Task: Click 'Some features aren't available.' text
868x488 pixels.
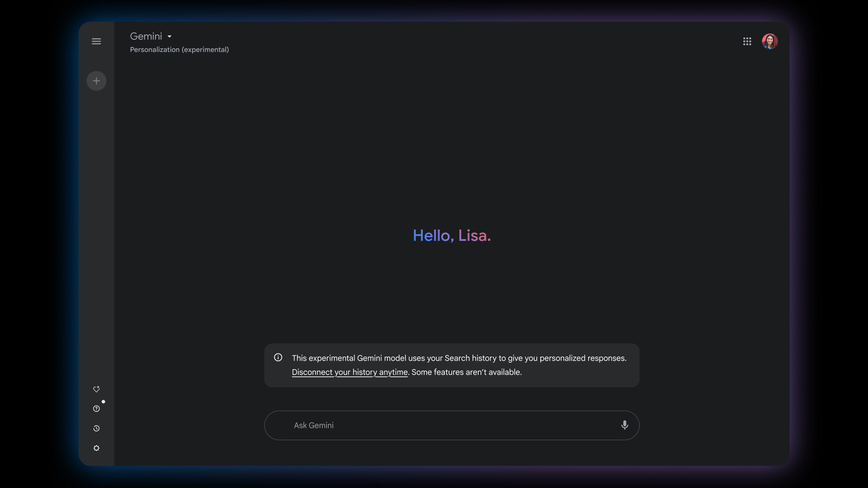Action: click(467, 372)
